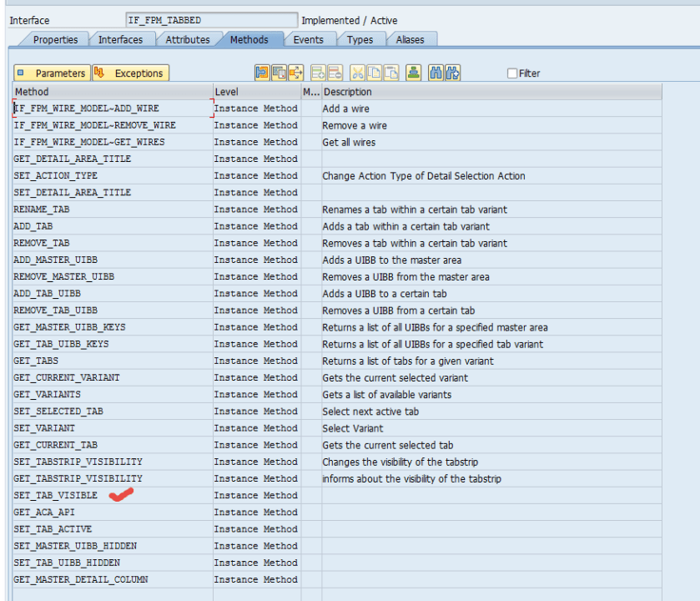Click the Method column header
The width and height of the screenshot is (700, 601).
pos(113,92)
